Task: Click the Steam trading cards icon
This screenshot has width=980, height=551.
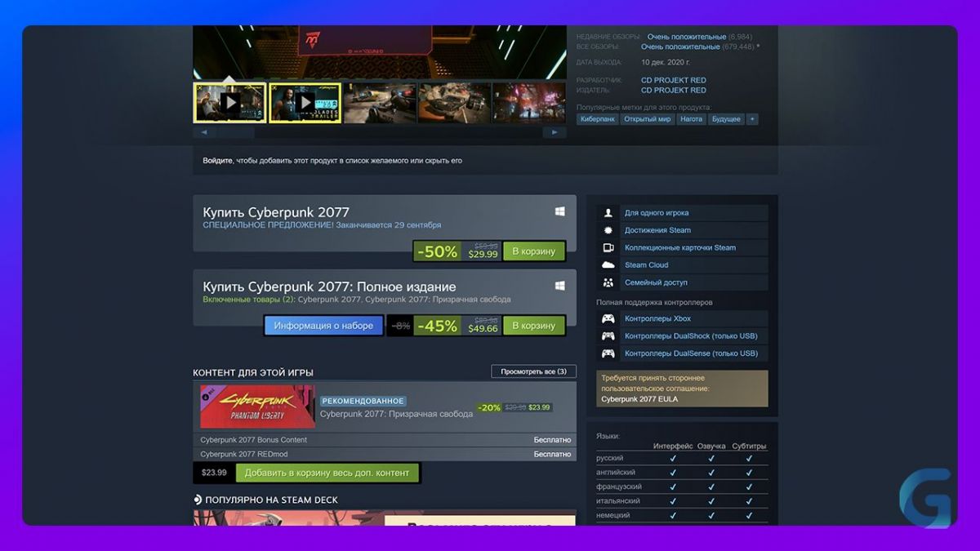Action: pos(608,247)
